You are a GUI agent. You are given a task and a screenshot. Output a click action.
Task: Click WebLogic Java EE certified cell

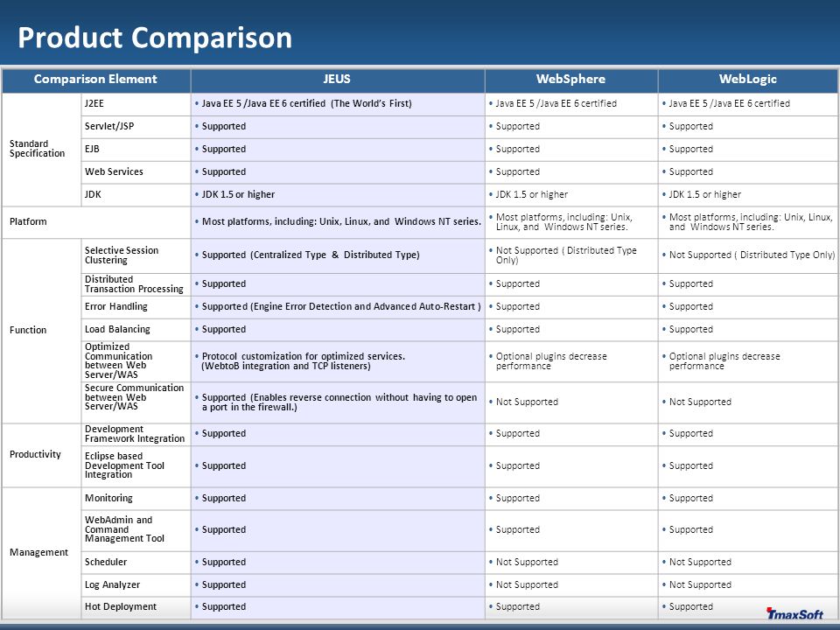tap(748, 104)
